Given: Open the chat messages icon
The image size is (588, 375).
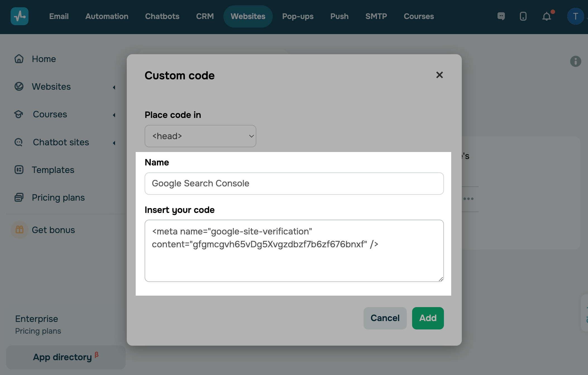Looking at the screenshot, I should [x=501, y=16].
